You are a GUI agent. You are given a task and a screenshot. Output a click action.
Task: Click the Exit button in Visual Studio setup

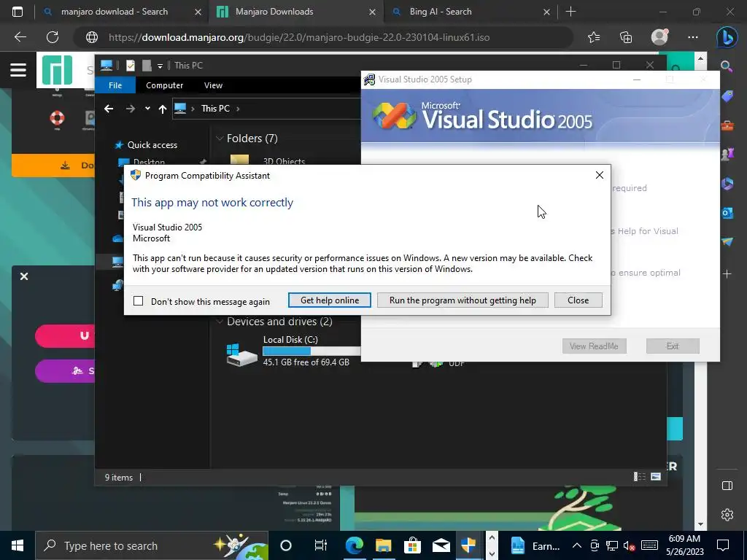[673, 346]
